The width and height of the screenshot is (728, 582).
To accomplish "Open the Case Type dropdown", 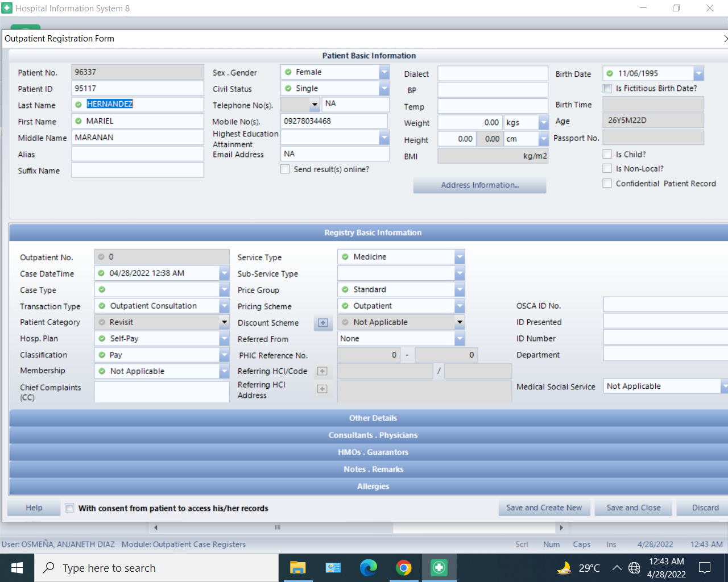I will tap(225, 290).
